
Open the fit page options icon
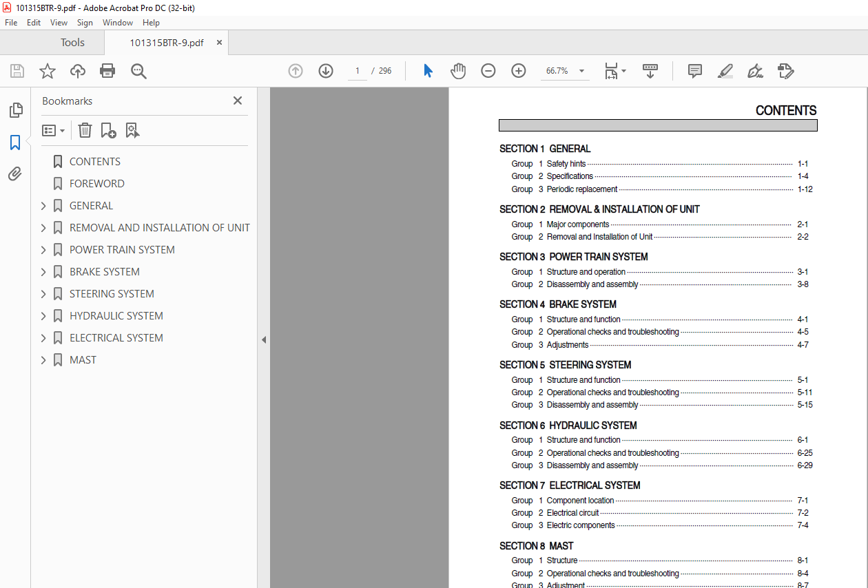point(614,71)
